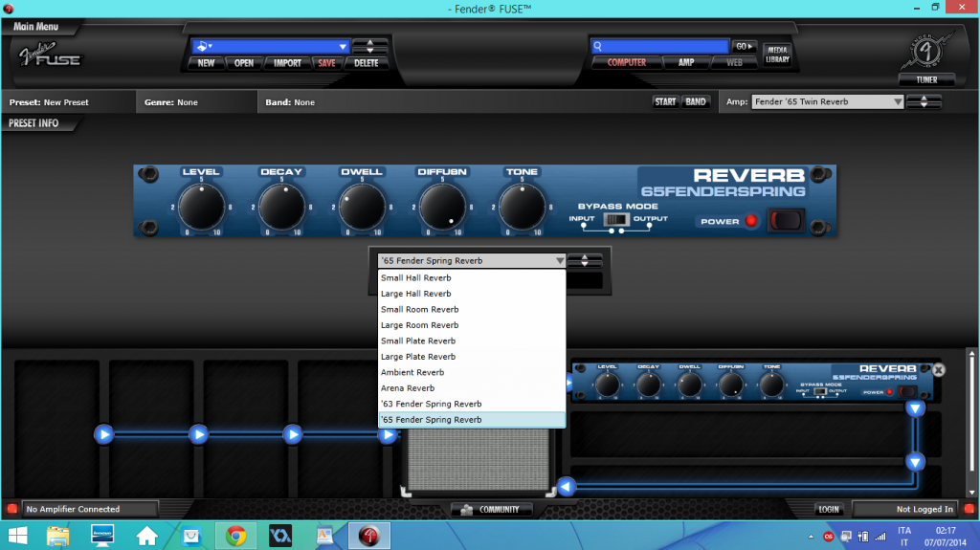Open the Preset Info tab
980x550 pixels.
(33, 123)
